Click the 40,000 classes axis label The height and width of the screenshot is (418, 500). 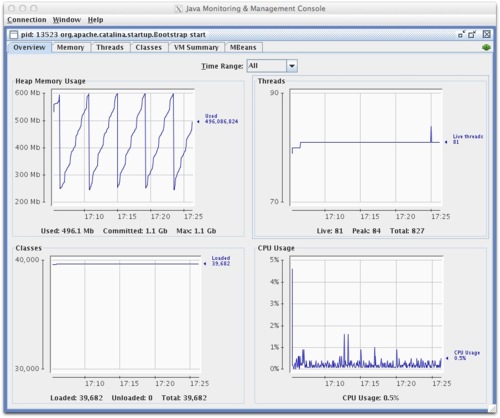click(x=27, y=260)
